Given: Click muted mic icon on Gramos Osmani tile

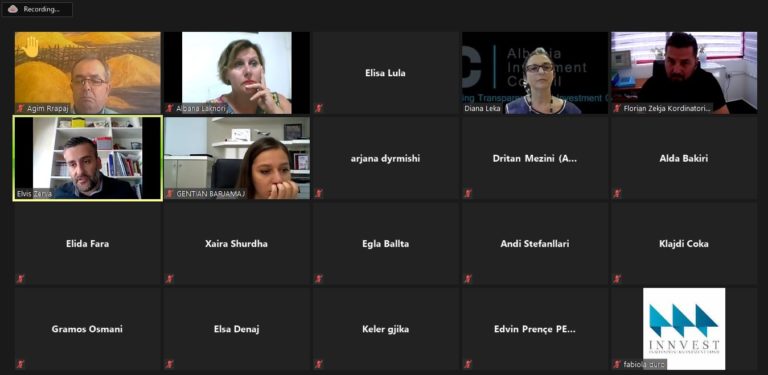Looking at the screenshot, I should pyautogui.click(x=21, y=364).
